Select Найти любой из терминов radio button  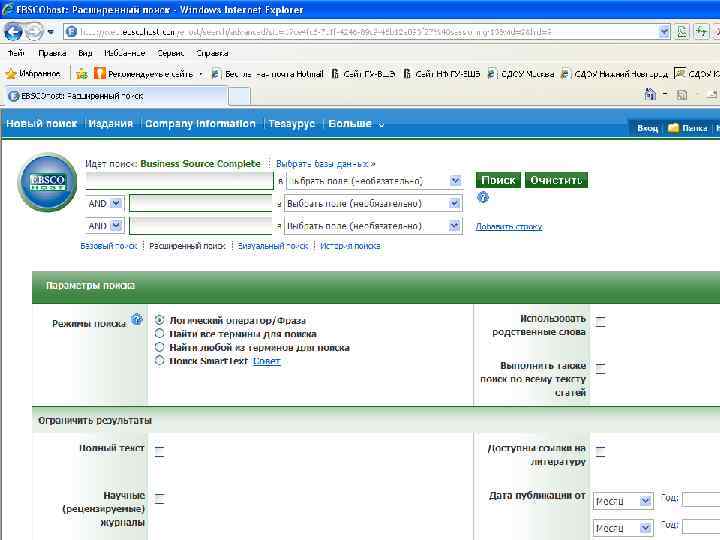(x=159, y=347)
